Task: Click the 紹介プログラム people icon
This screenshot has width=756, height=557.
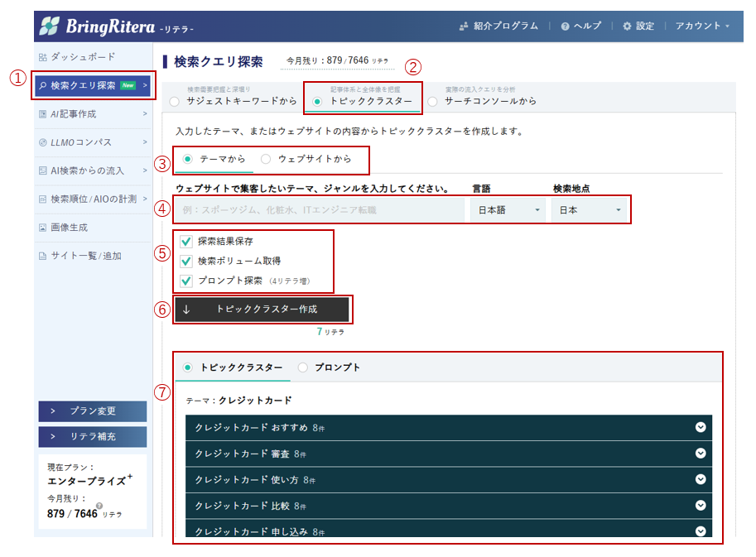Action: pos(464,26)
